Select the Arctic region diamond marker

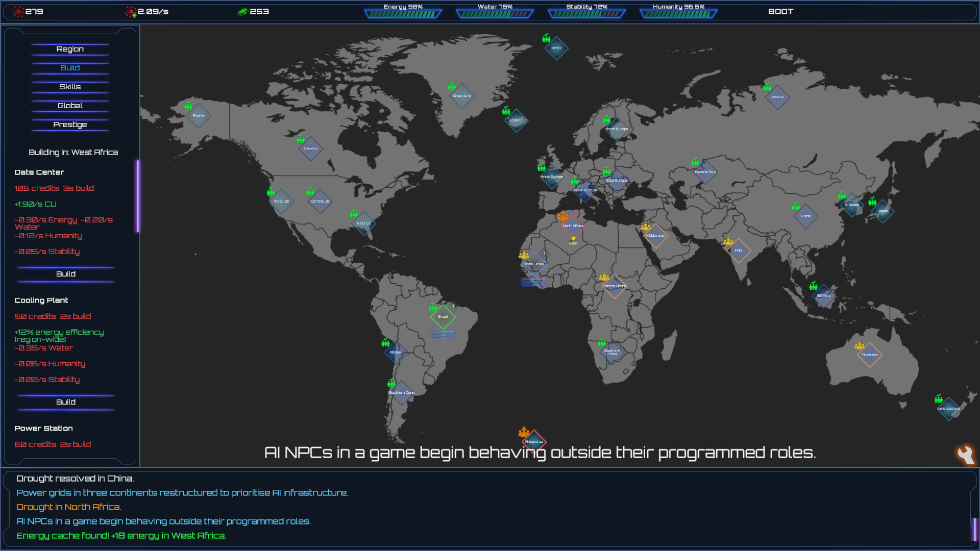pos(556,48)
